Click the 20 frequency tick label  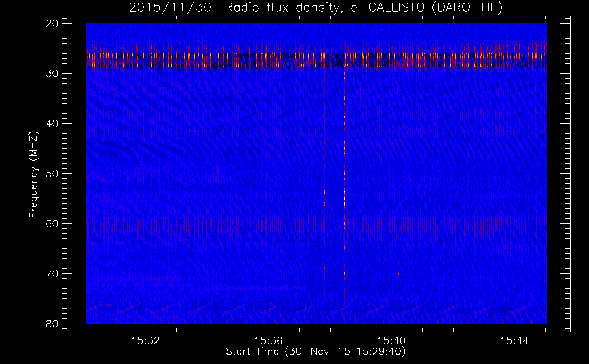(x=51, y=24)
